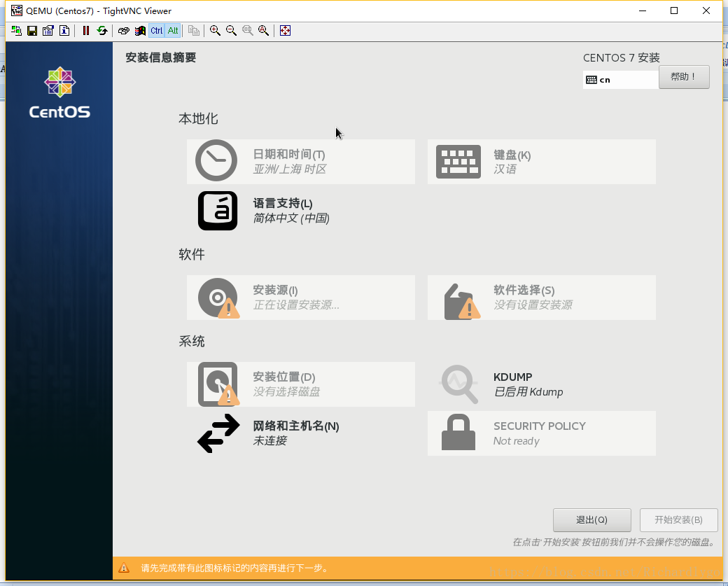The image size is (728, 586).
Task: Click the "正在设置安装源..." status text
Action: tap(296, 305)
